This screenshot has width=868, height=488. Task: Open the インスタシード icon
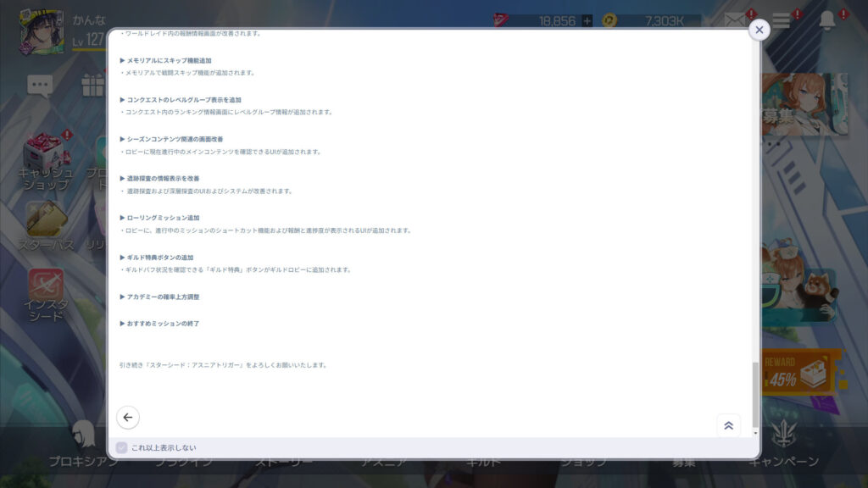(46, 292)
